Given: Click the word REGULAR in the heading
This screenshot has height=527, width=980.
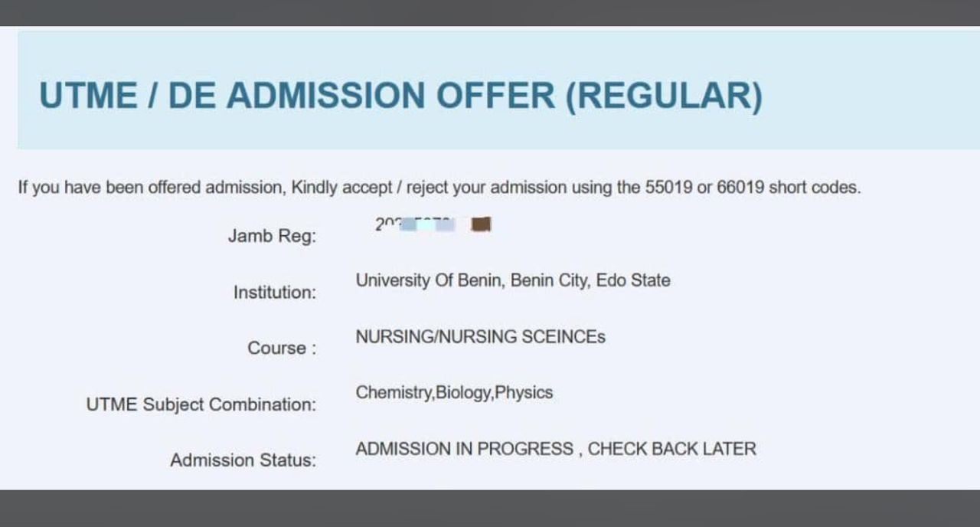Looking at the screenshot, I should pos(664,97).
